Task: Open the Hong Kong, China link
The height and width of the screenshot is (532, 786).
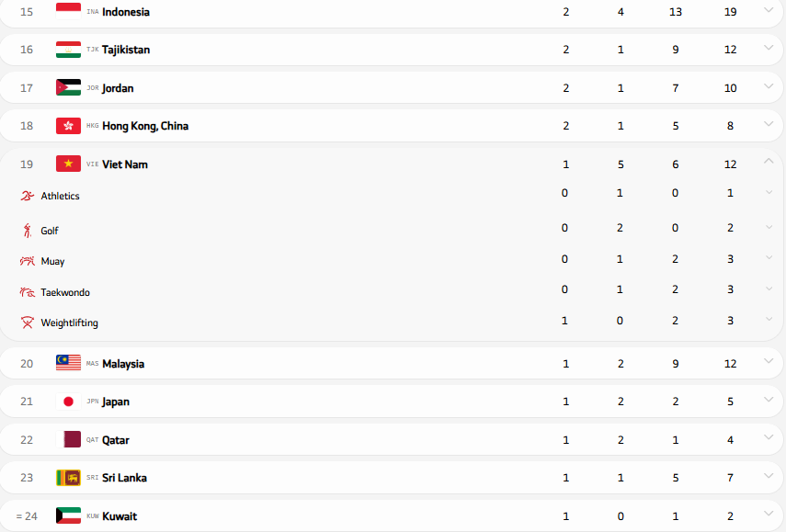Action: pos(145,126)
